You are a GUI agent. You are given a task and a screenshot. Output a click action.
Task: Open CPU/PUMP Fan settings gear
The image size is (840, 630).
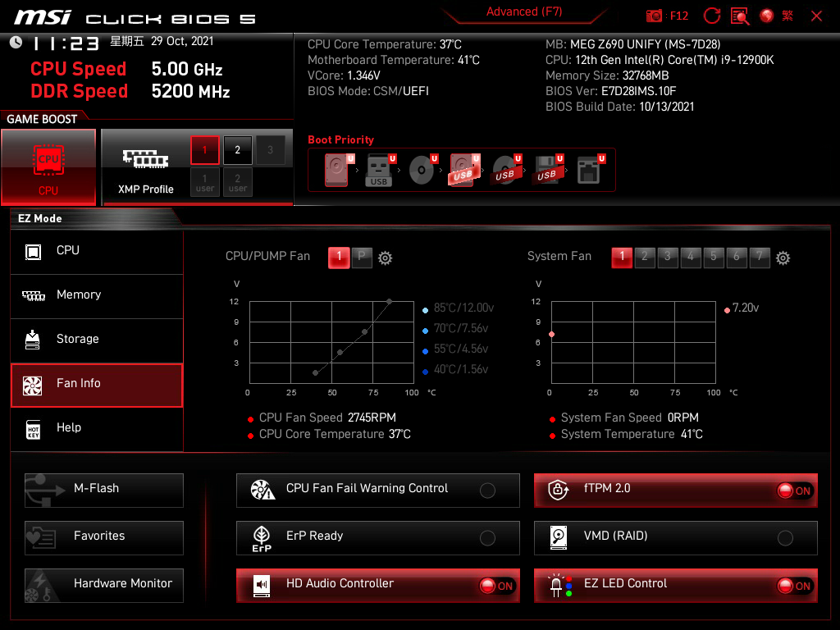385,258
